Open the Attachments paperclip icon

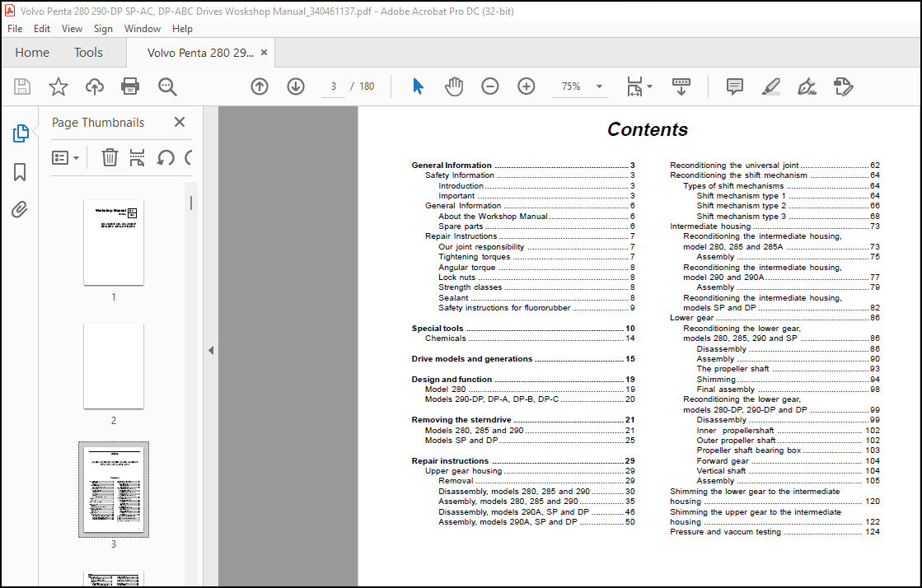(x=20, y=209)
